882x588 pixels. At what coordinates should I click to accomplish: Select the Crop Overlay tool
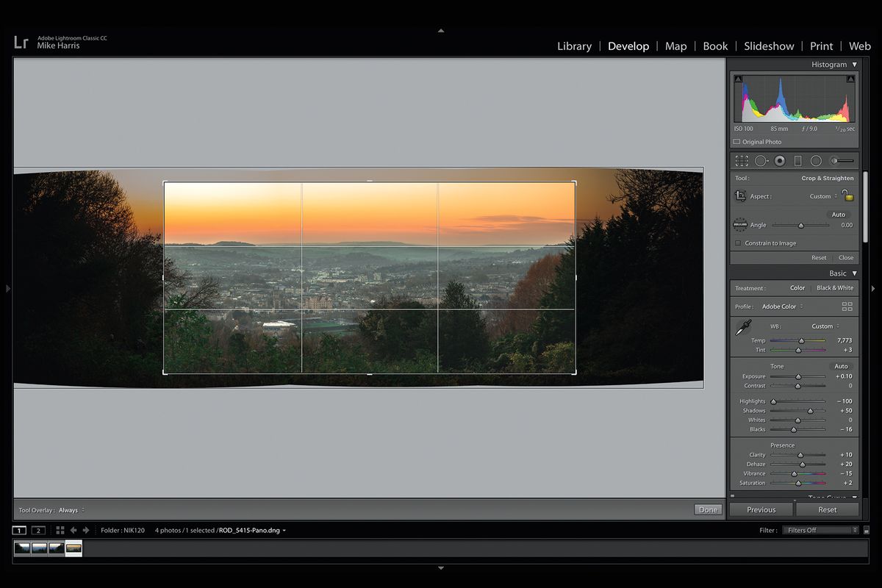coord(742,160)
